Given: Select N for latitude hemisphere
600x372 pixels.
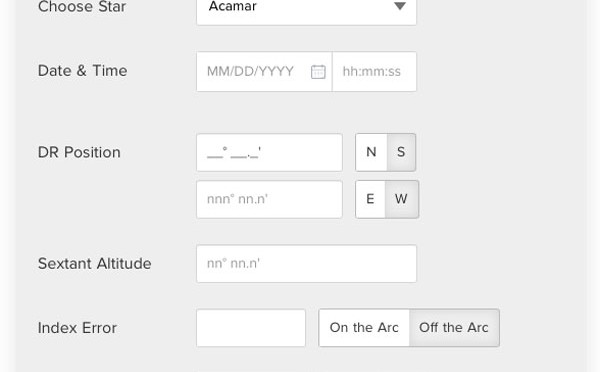Looking at the screenshot, I should point(371,152).
